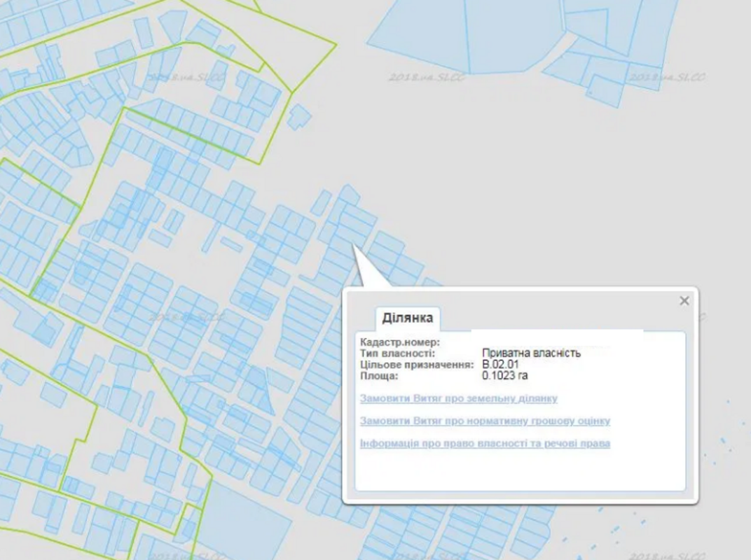Open Замовити Витяг про земельну ділянку link
Image resolution: width=751 pixels, height=560 pixels.
click(458, 398)
